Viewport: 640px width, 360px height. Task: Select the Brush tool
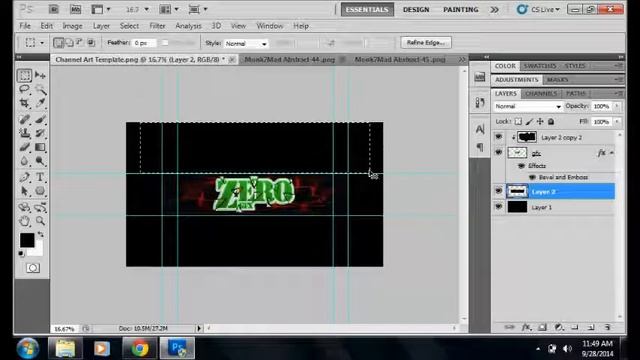point(40,119)
